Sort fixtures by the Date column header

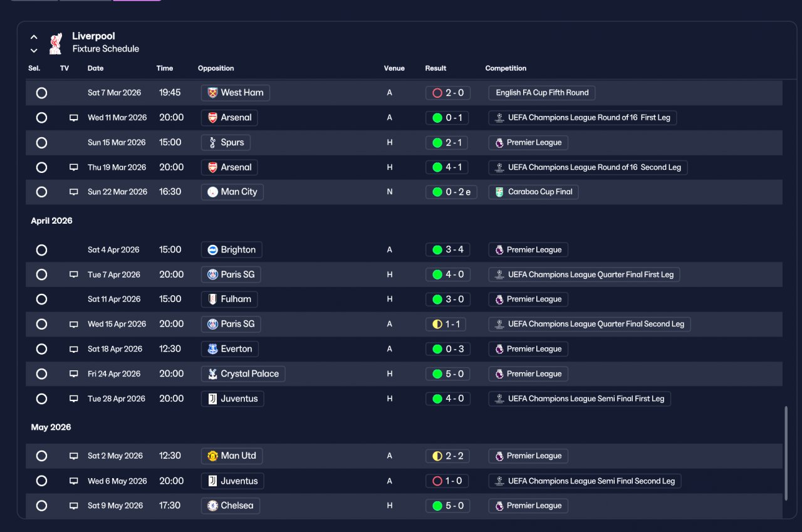click(x=95, y=68)
